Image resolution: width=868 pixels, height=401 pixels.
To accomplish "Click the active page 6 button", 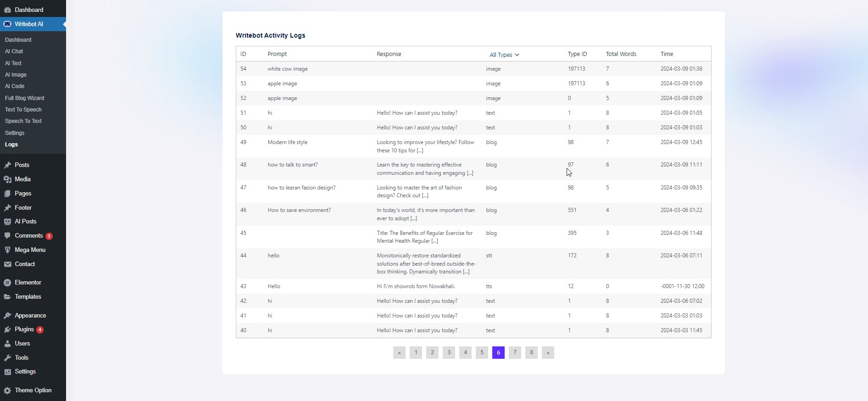I will point(498,352).
